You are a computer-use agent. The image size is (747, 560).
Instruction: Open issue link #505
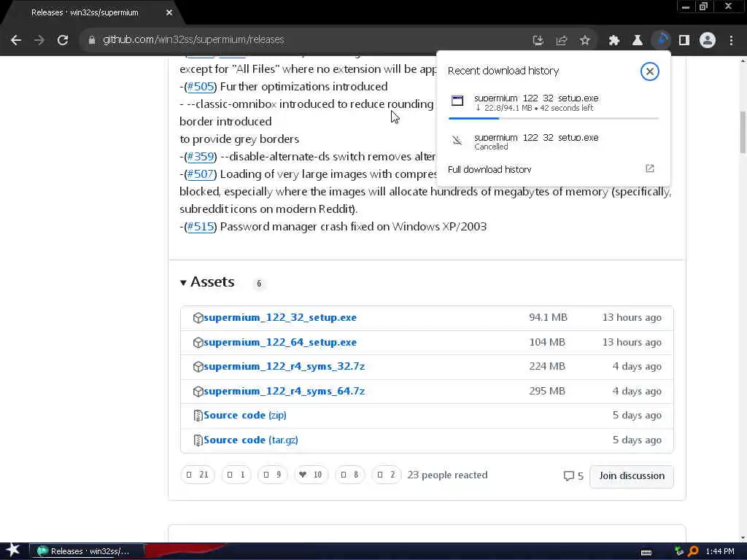(201, 87)
